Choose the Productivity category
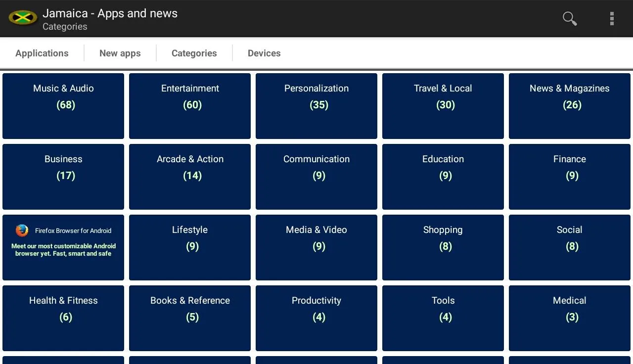Screen dimensions: 633x364 pos(316,318)
